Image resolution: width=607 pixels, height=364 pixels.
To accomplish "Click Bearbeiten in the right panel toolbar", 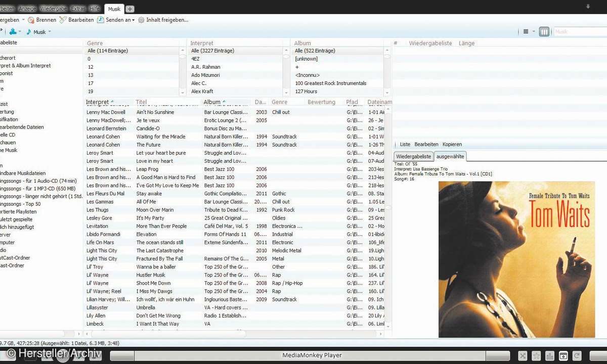I will 426,145.
